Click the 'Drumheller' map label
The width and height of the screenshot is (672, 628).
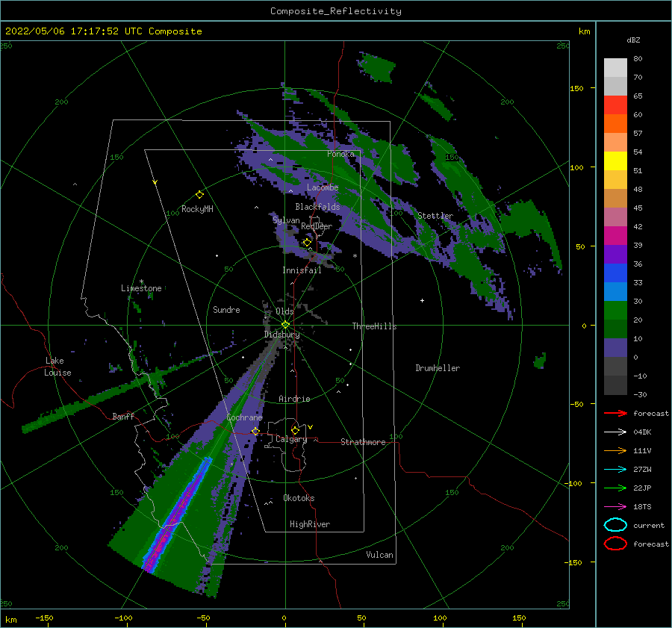[438, 368]
